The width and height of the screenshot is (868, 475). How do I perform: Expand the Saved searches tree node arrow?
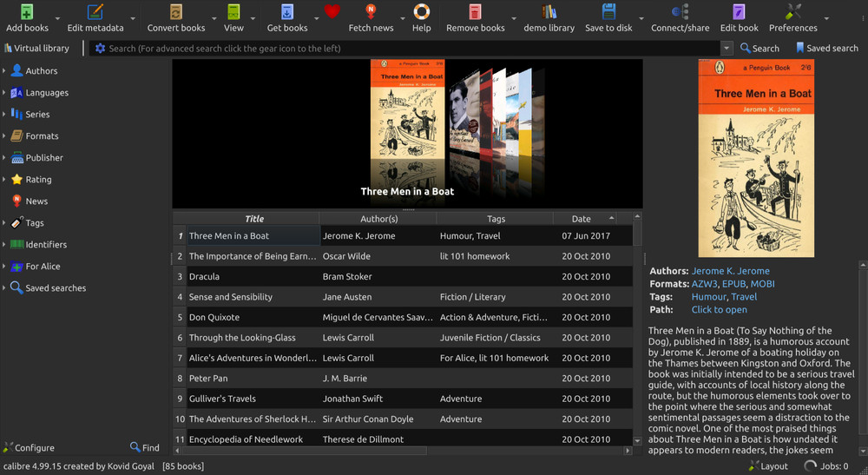click(x=3, y=287)
